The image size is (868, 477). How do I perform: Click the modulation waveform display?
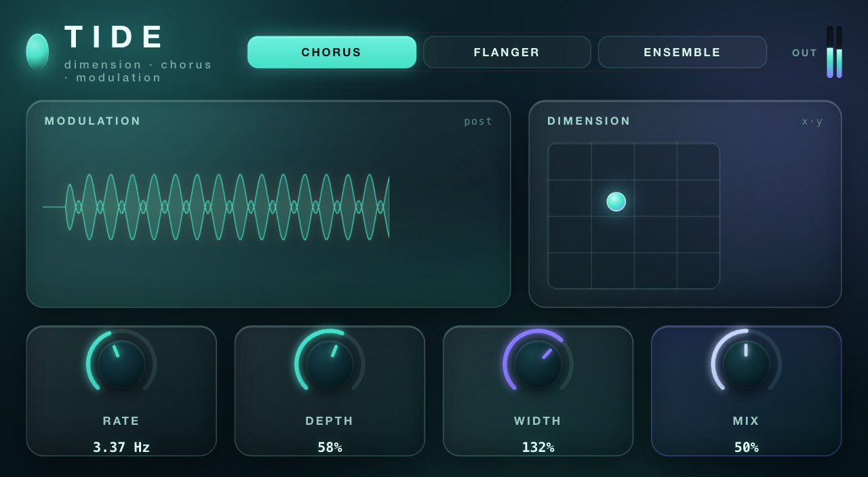216,207
